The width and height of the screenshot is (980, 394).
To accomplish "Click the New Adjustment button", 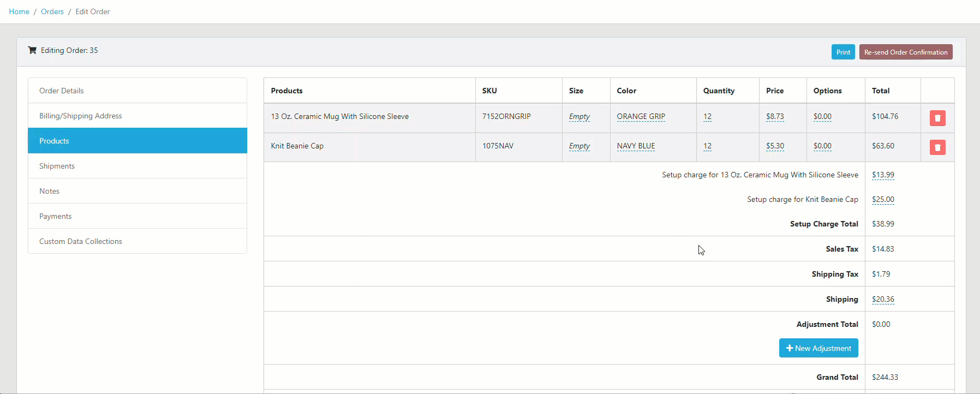I will pyautogui.click(x=818, y=348).
